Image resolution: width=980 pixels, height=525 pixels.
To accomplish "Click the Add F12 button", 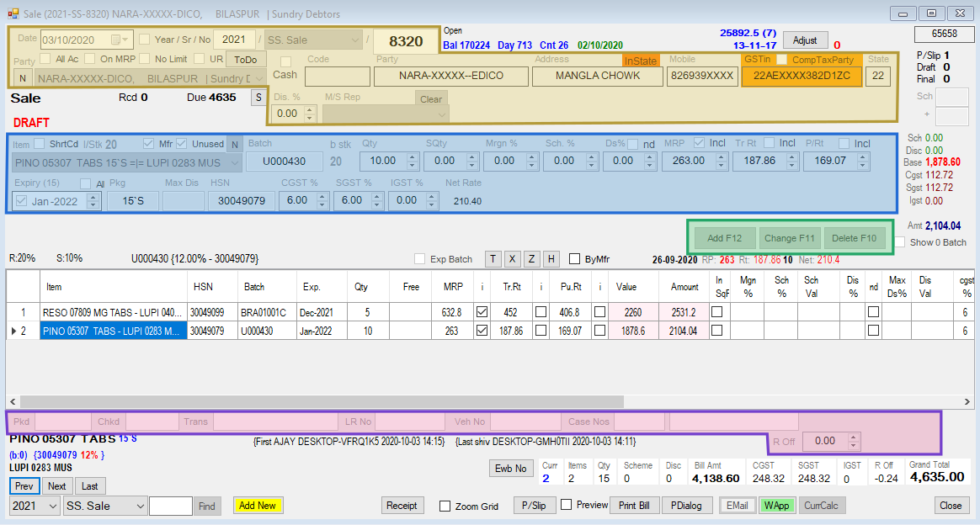I will [x=724, y=238].
